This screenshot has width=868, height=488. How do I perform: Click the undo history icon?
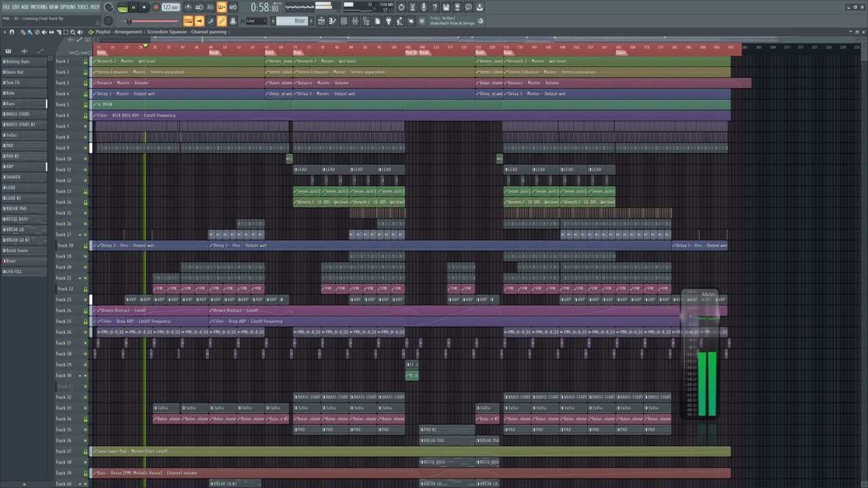tap(401, 7)
